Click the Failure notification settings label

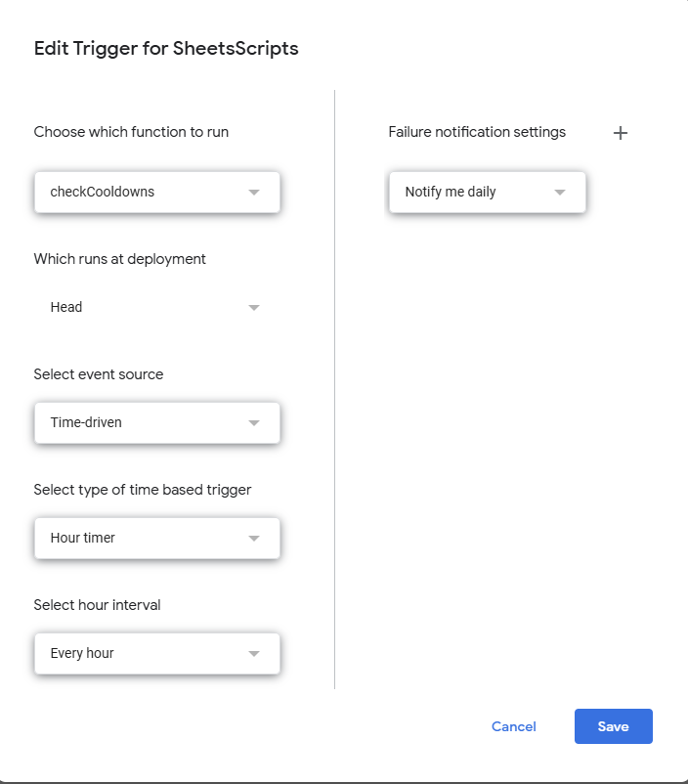point(477,132)
